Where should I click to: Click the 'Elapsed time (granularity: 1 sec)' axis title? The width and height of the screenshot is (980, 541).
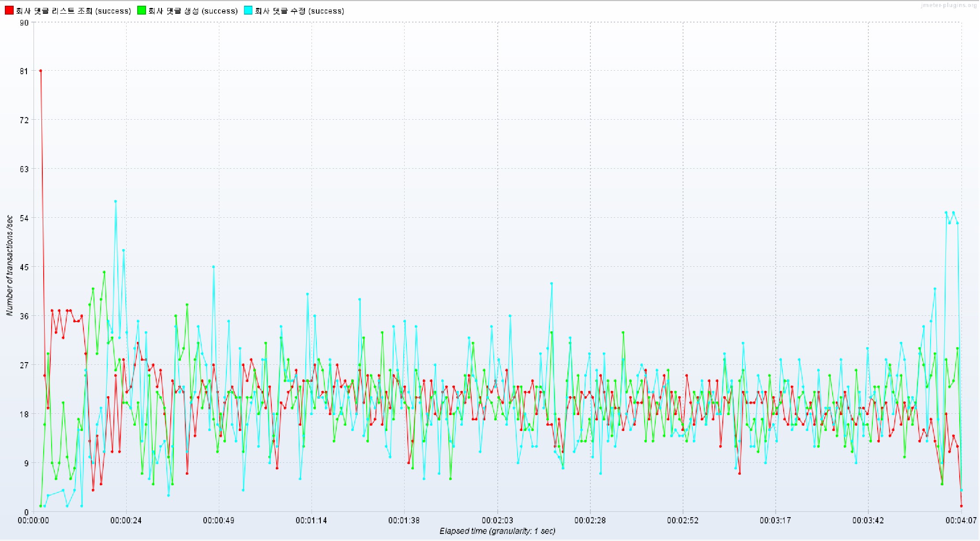[x=497, y=531]
